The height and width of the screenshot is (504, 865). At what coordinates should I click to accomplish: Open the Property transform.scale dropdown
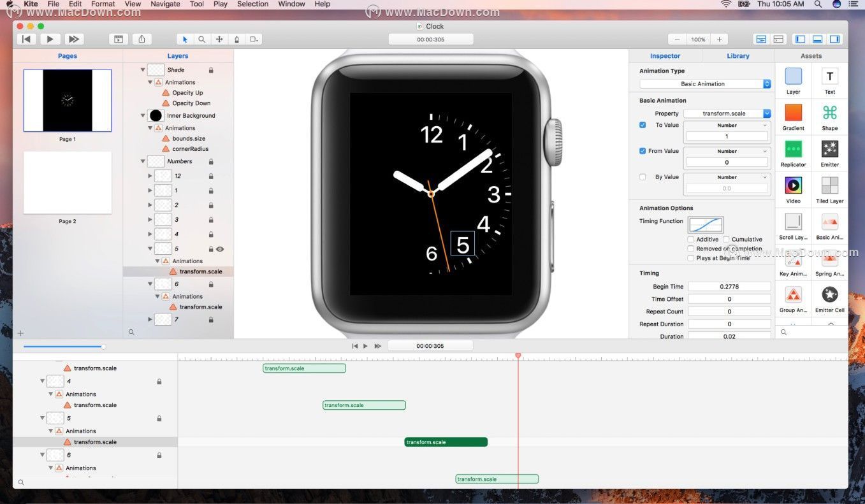click(727, 113)
